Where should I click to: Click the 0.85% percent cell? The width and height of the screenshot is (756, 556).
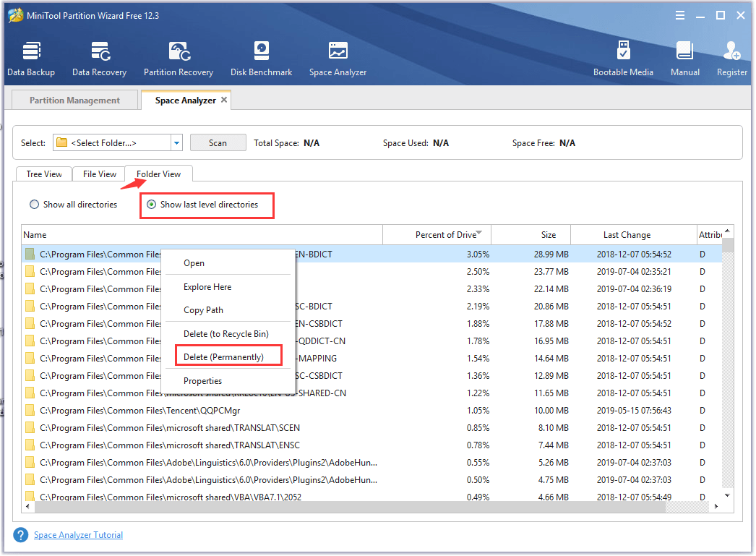point(478,428)
